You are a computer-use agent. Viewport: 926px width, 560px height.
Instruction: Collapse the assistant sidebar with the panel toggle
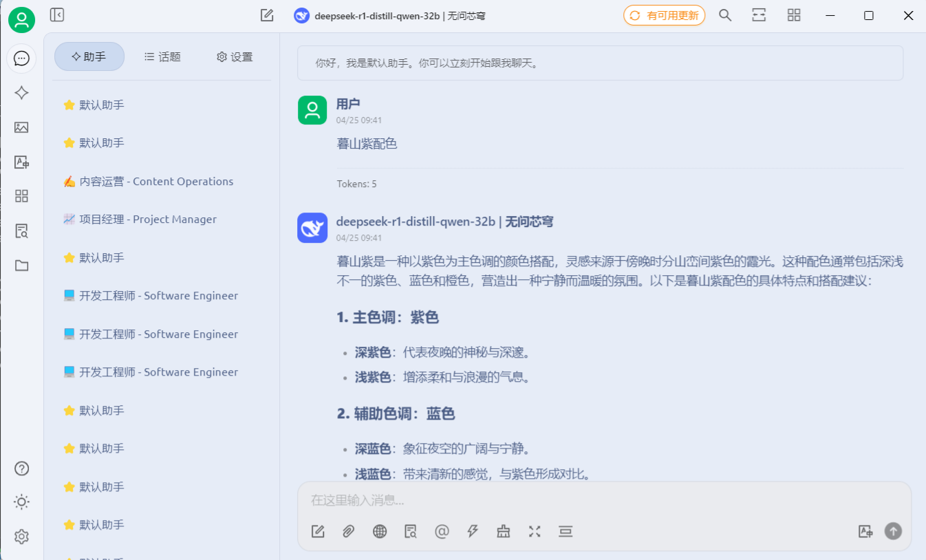point(57,15)
